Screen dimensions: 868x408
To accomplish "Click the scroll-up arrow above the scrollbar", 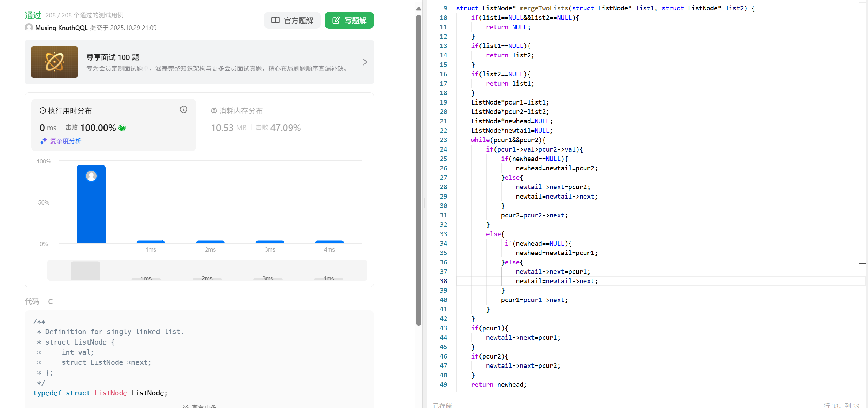I will click(x=418, y=9).
